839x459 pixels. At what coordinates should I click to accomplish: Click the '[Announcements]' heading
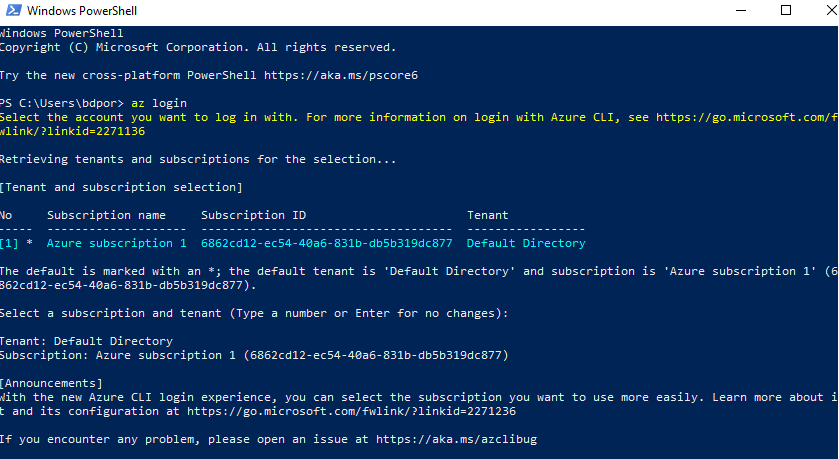click(51, 383)
